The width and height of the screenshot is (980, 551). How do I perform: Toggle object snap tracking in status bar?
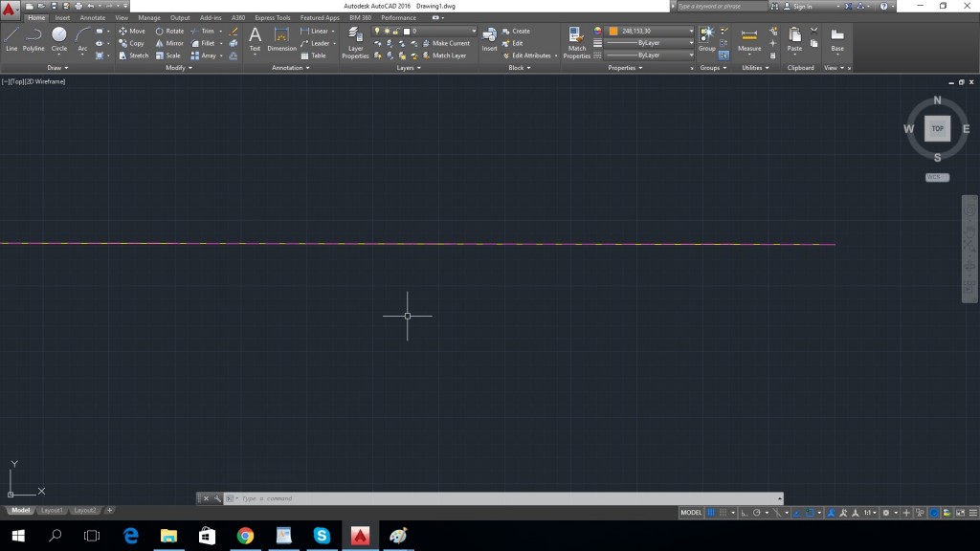[797, 513]
